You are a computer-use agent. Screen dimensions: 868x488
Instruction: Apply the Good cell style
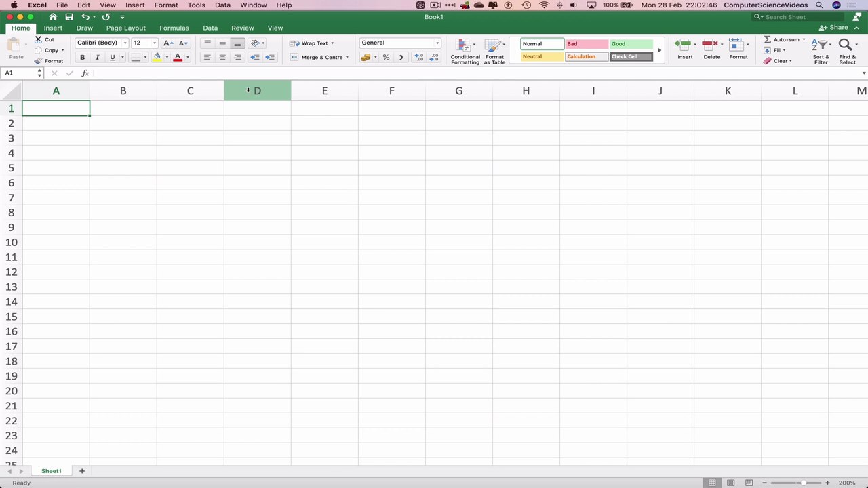coord(631,44)
